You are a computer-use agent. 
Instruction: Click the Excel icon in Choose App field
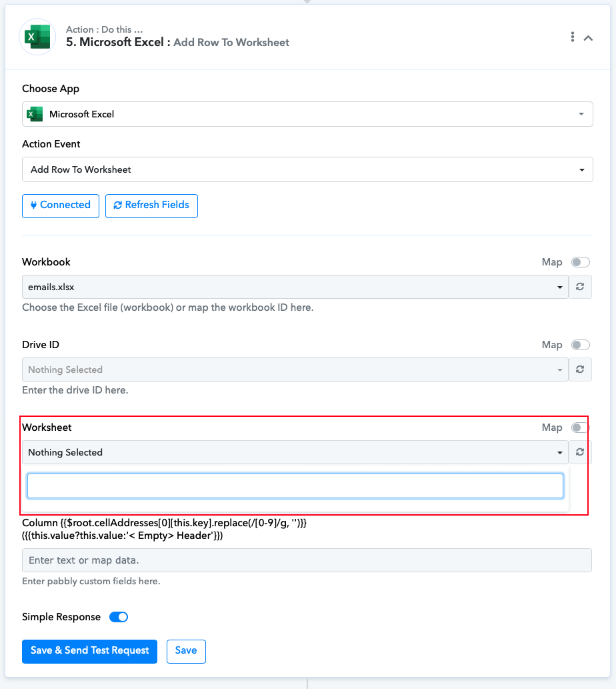click(x=35, y=114)
